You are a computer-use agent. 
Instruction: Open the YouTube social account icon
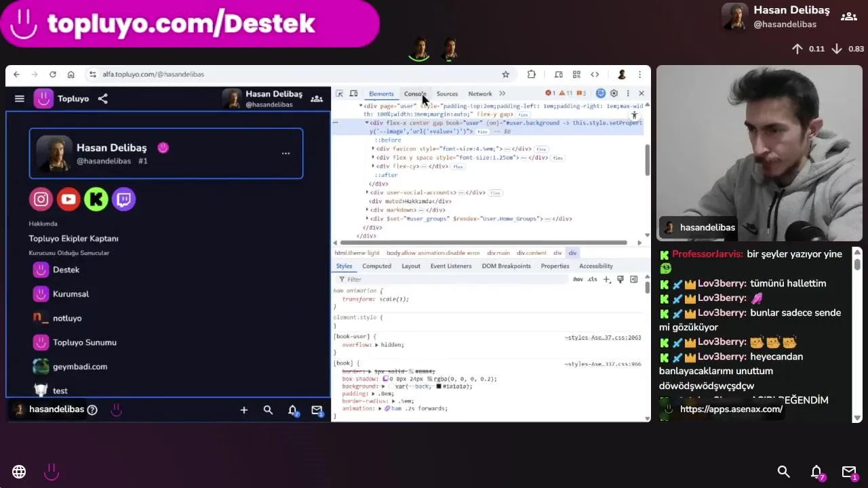(x=68, y=199)
